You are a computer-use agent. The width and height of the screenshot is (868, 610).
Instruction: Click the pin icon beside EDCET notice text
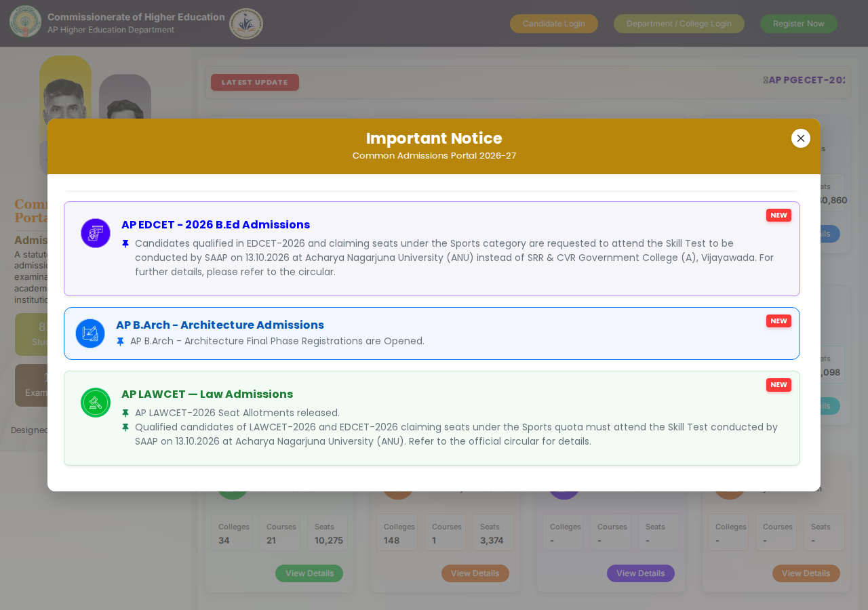(x=125, y=244)
